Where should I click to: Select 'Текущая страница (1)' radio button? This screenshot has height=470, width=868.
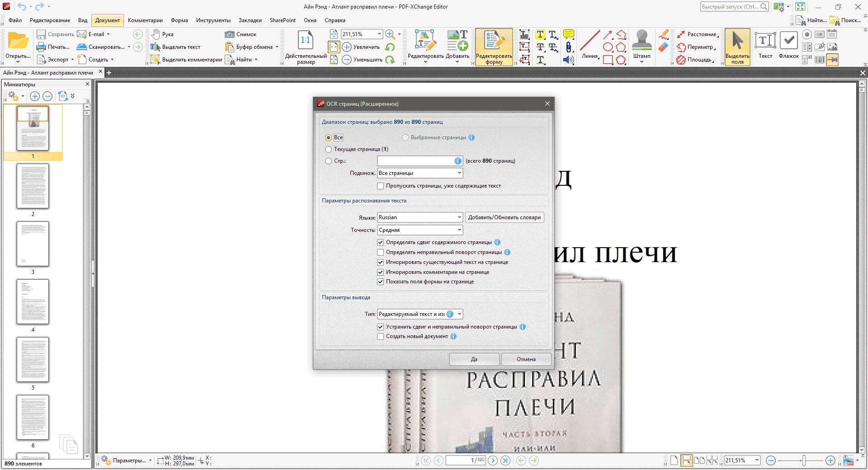[x=328, y=149]
